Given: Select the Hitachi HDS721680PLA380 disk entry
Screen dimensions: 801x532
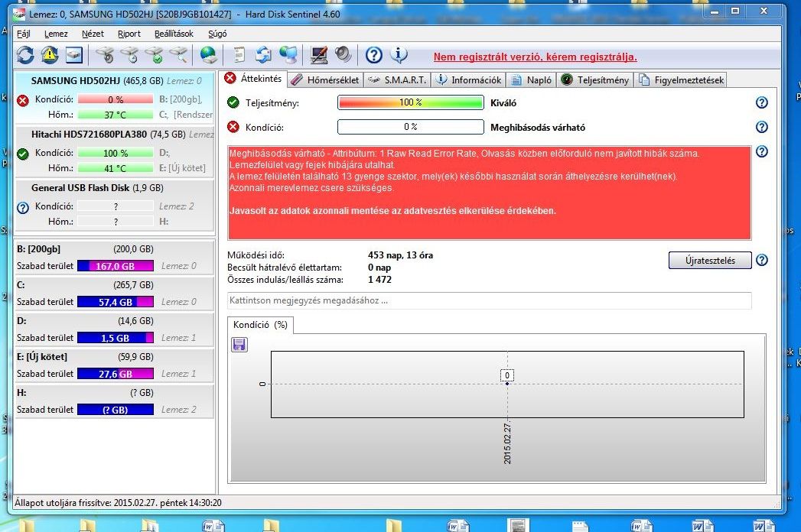Looking at the screenshot, I should (x=115, y=151).
